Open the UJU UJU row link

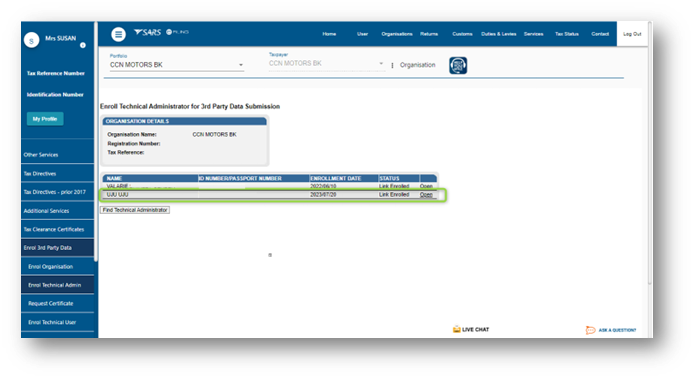[x=426, y=195]
